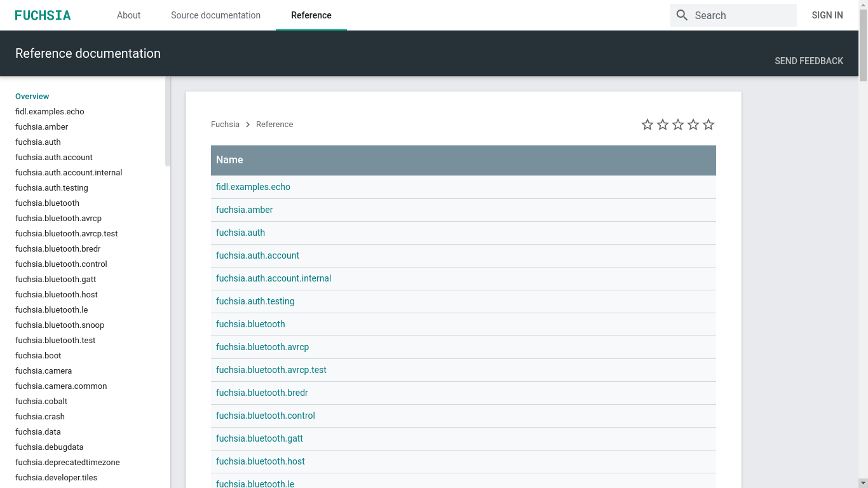The height and width of the screenshot is (488, 868).
Task: Click the Fuchsia breadcrumb link
Action: pyautogui.click(x=225, y=125)
